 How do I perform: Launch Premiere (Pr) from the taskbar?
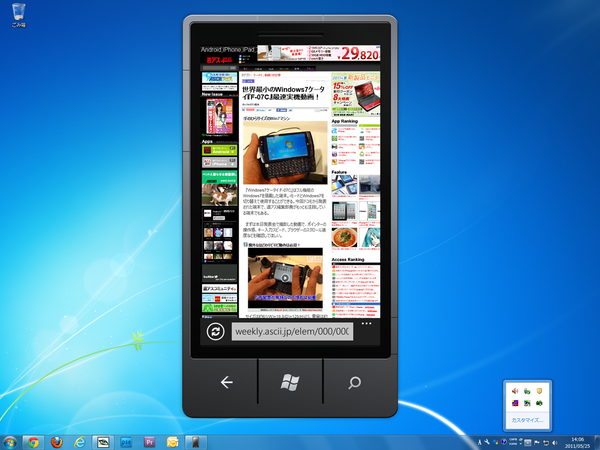pos(149,443)
